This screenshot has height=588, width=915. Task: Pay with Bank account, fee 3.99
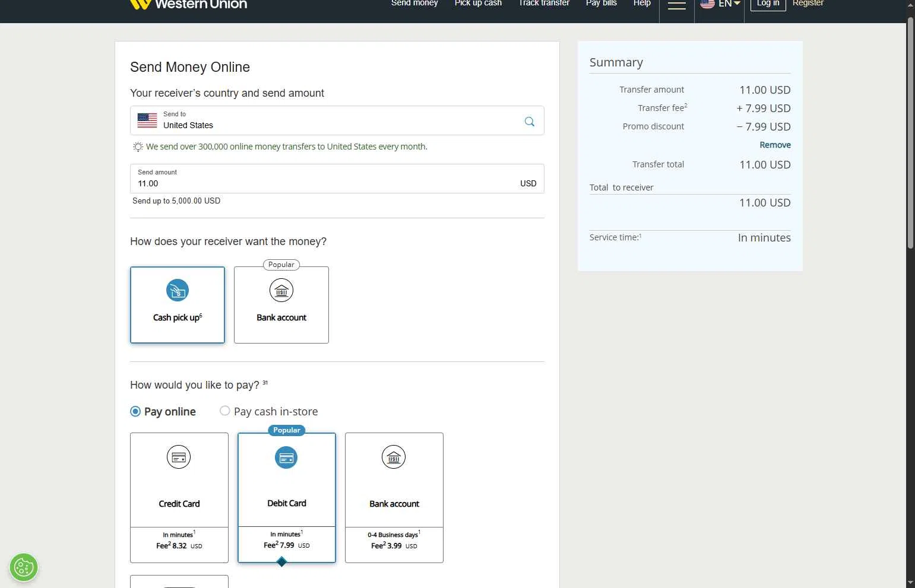[x=394, y=498]
